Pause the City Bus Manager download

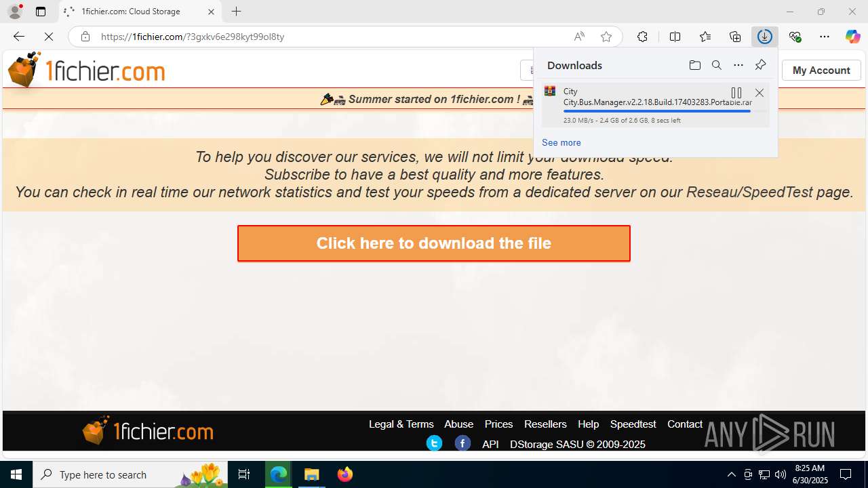coord(736,93)
